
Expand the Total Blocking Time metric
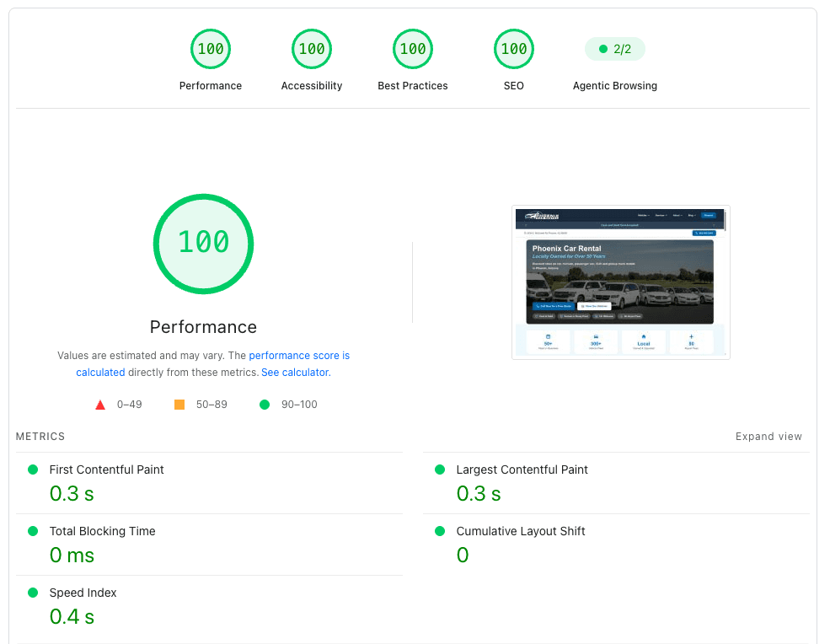(x=209, y=545)
